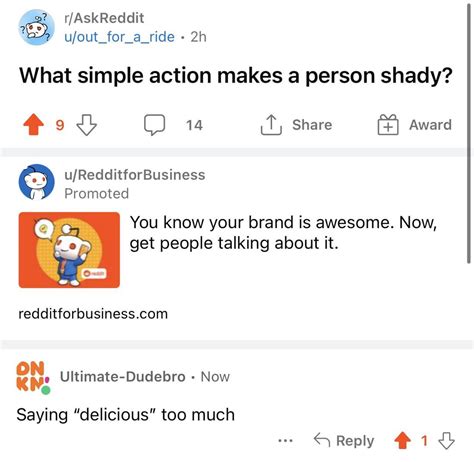Reply to the delicious comment
The height and width of the screenshot is (462, 474).
tap(344, 441)
